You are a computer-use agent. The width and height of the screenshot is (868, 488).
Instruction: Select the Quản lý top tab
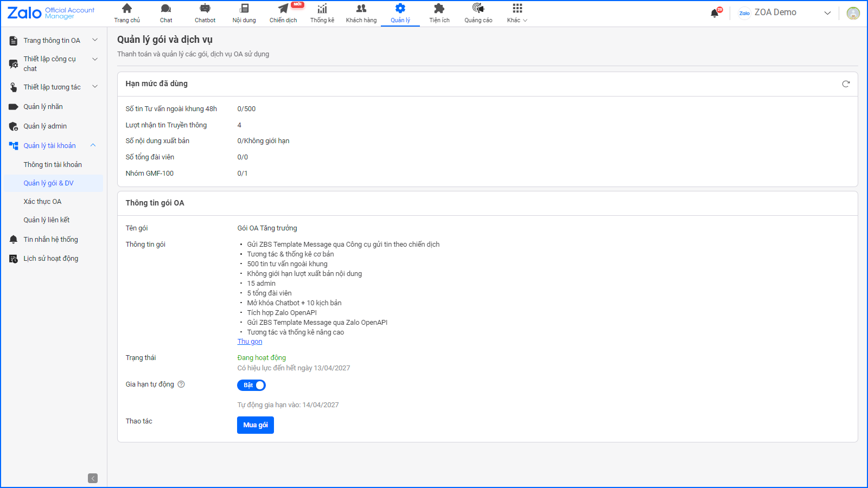400,13
